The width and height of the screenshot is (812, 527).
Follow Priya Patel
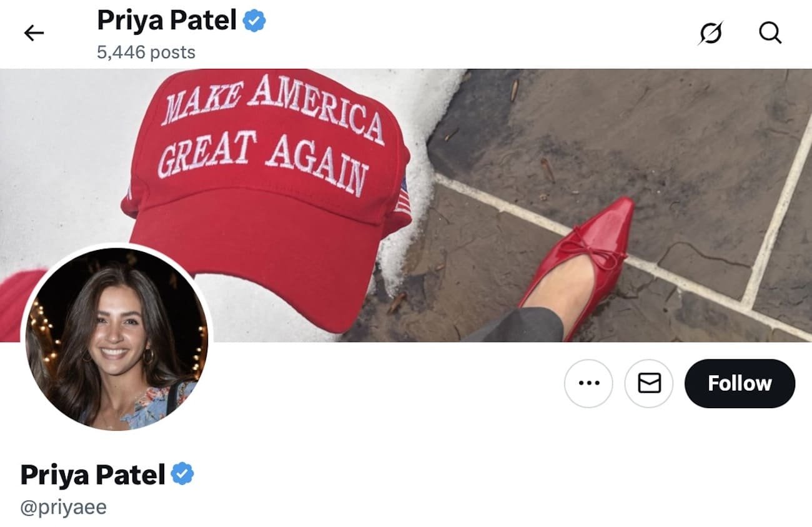click(740, 383)
